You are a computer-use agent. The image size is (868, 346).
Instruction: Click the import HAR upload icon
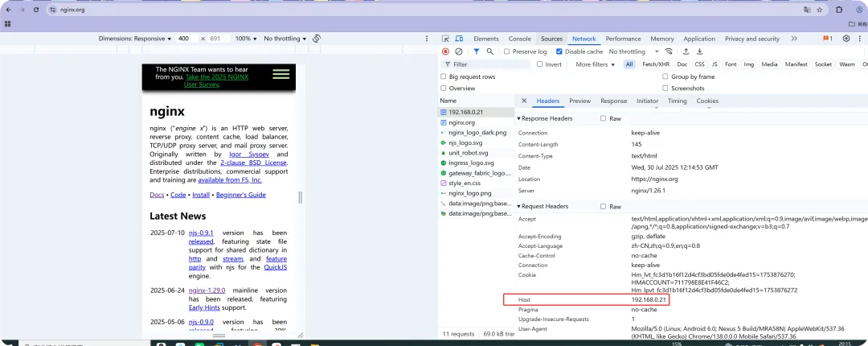(x=686, y=51)
